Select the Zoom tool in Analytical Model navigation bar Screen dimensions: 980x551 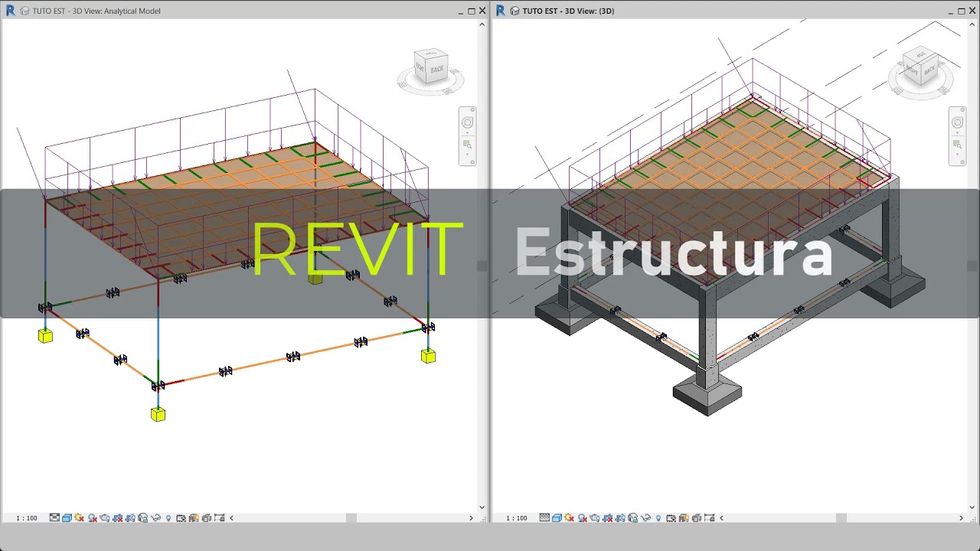tap(467, 145)
